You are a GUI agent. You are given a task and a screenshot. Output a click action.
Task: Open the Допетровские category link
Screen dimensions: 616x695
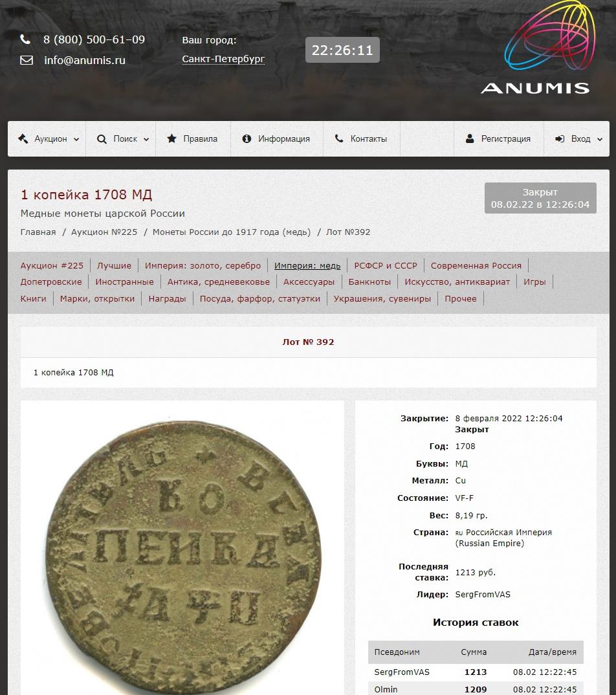click(51, 282)
